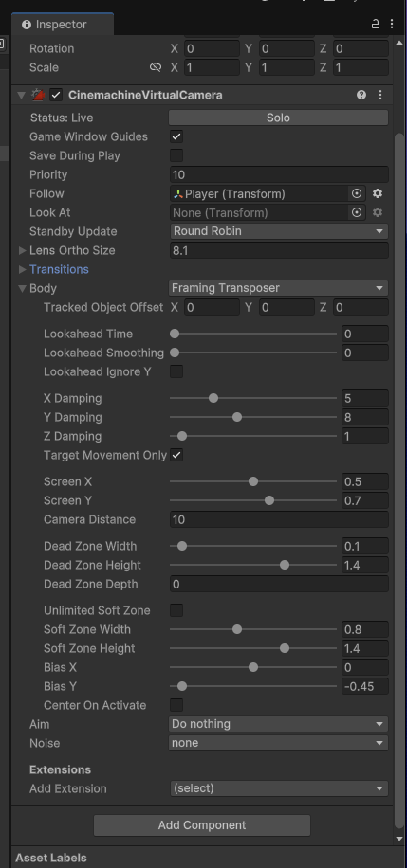Enable the Save During Play checkbox

pyautogui.click(x=176, y=155)
